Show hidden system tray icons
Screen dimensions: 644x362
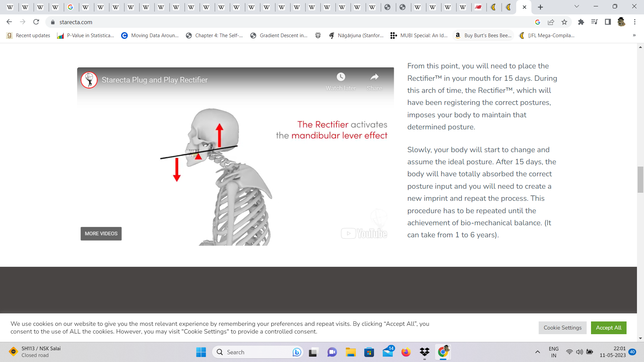(x=538, y=352)
